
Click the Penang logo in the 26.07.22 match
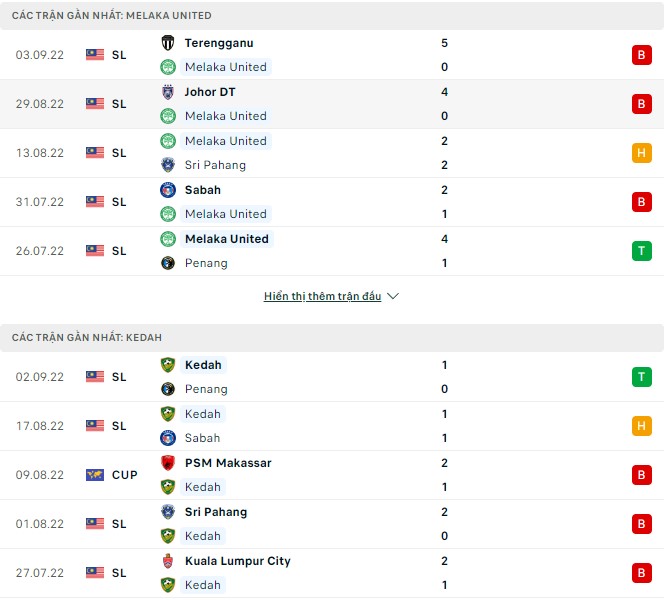168,263
